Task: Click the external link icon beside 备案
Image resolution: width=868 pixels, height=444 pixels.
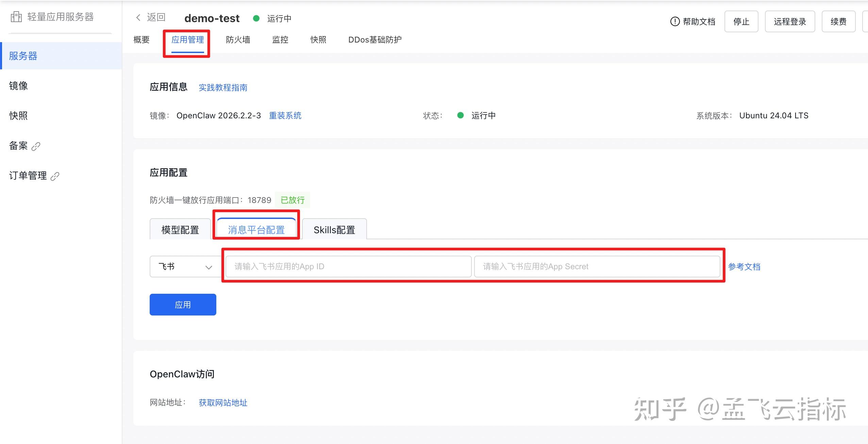Action: click(x=36, y=147)
